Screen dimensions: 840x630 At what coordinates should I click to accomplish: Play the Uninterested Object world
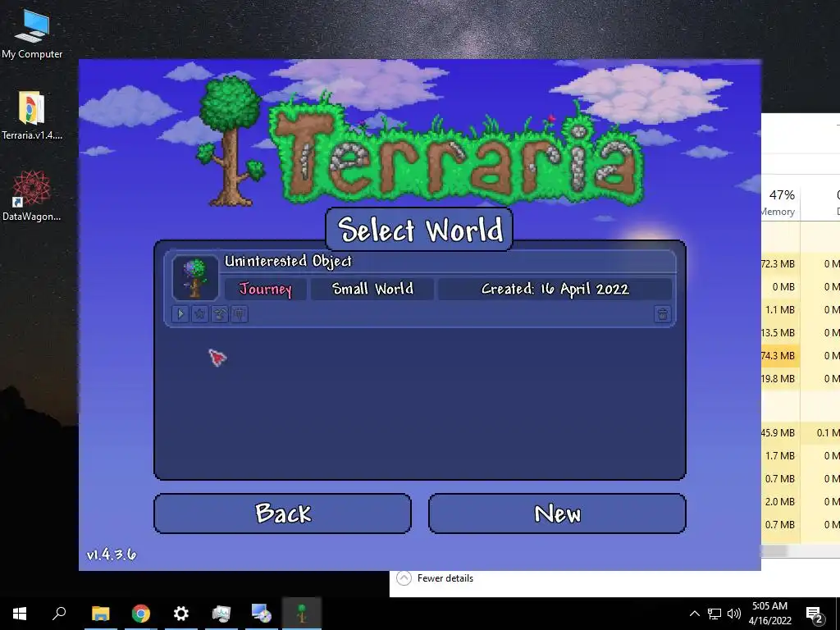click(x=180, y=314)
